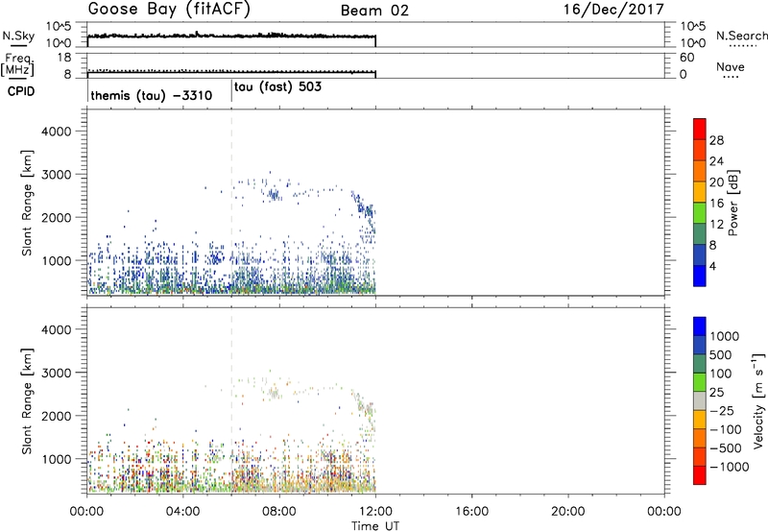
Task: Click the frequency trace in the Freq panel
Action: [x=231, y=71]
